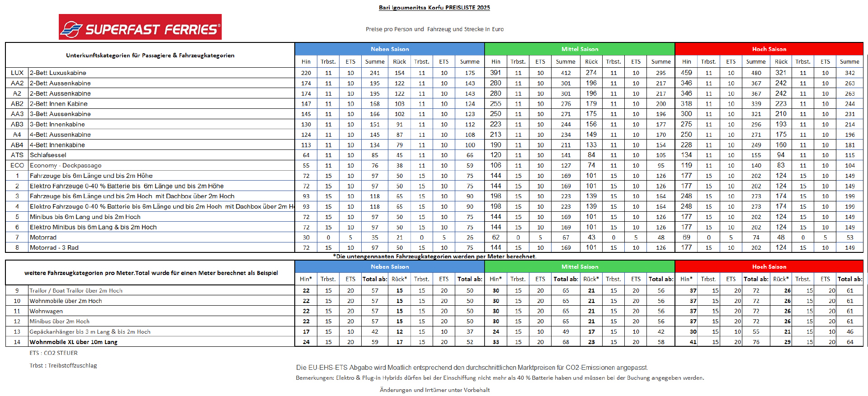Click the Unterkunftskategorien für Passagiere table heading
868x396 pixels.
coord(150,56)
